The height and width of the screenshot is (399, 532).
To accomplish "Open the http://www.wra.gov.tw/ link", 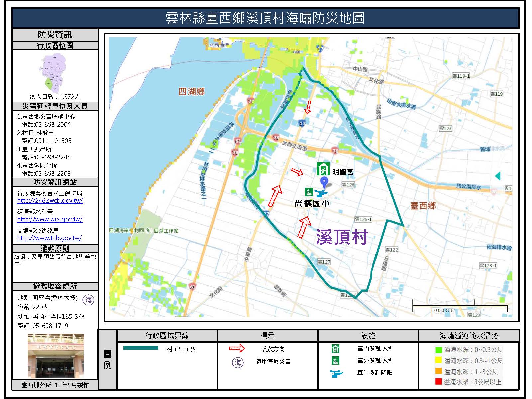I will [x=50, y=219].
